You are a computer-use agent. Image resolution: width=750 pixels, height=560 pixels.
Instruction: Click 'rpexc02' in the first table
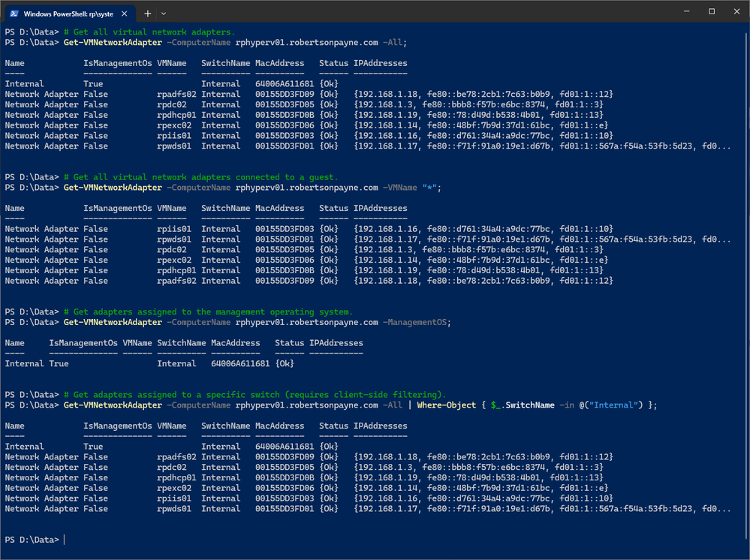[174, 125]
